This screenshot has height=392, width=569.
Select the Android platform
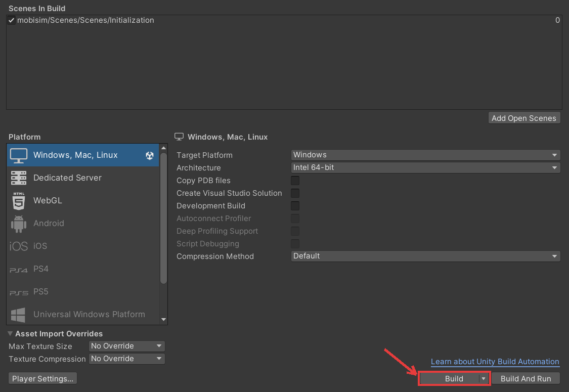pyautogui.click(x=83, y=224)
